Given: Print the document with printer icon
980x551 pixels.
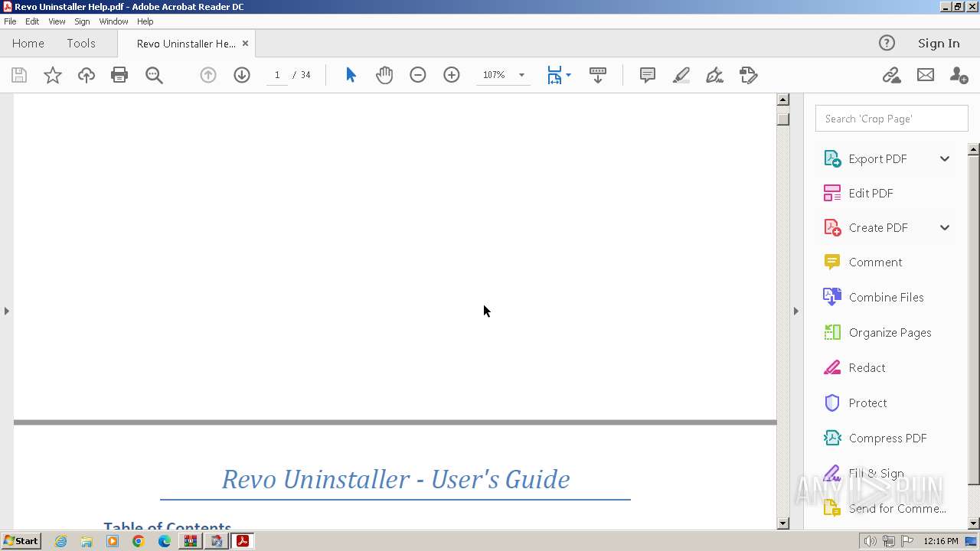Looking at the screenshot, I should [x=119, y=75].
